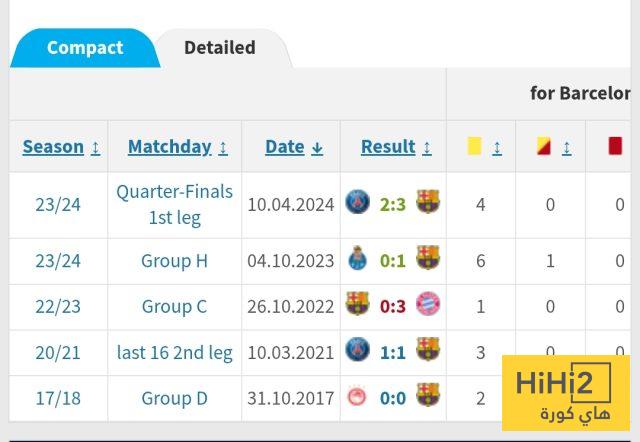This screenshot has width=640, height=442.
Task: Switch to the Detailed tab
Action: tap(220, 48)
